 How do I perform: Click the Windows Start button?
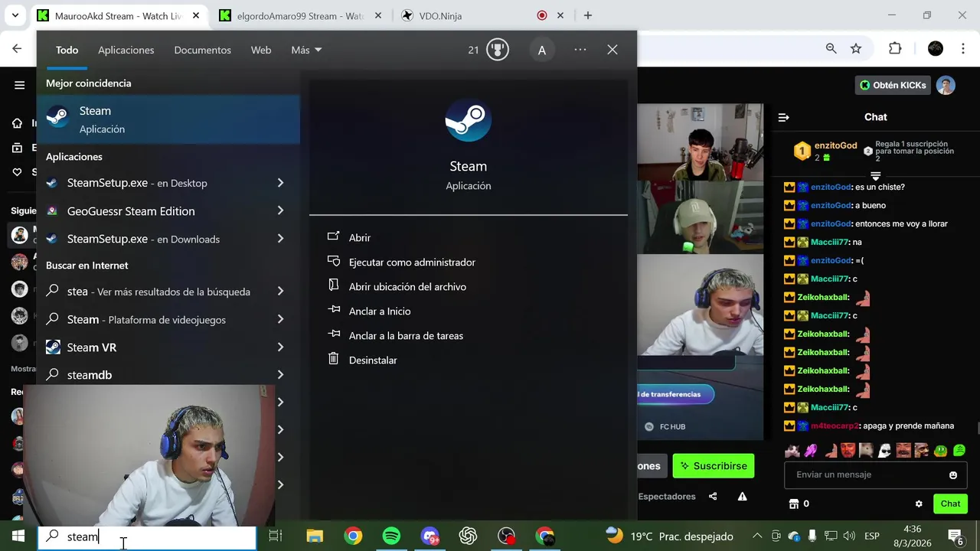point(18,536)
